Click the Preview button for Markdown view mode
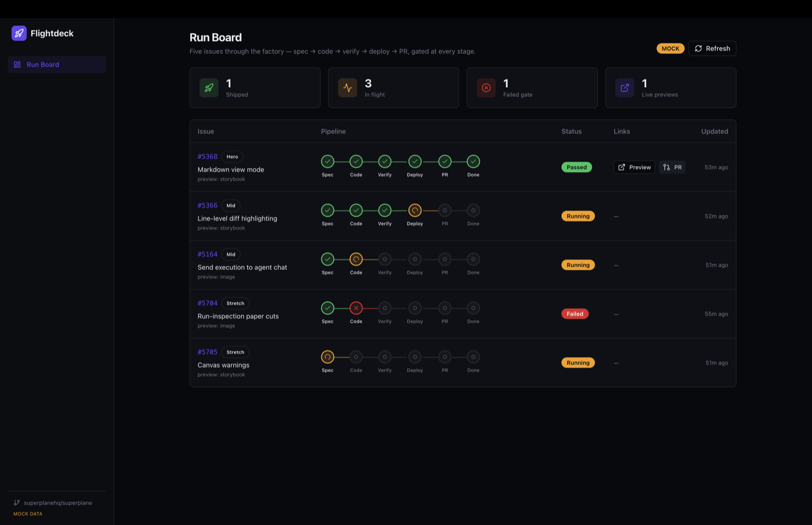 click(x=634, y=167)
